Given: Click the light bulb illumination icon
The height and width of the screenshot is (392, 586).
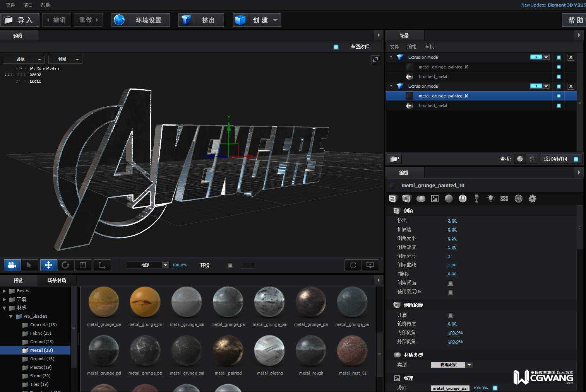Looking at the screenshot, I should pos(490,199).
